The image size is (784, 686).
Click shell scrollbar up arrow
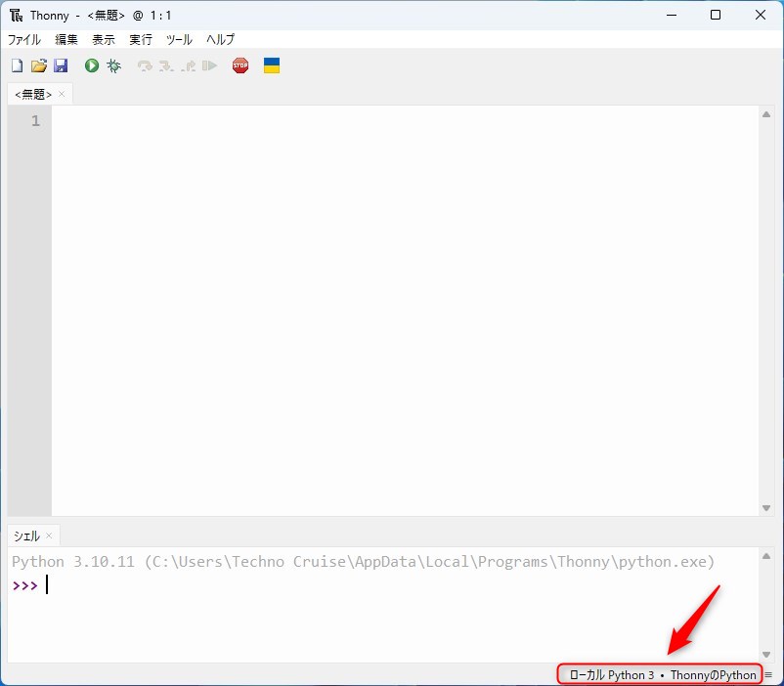766,556
